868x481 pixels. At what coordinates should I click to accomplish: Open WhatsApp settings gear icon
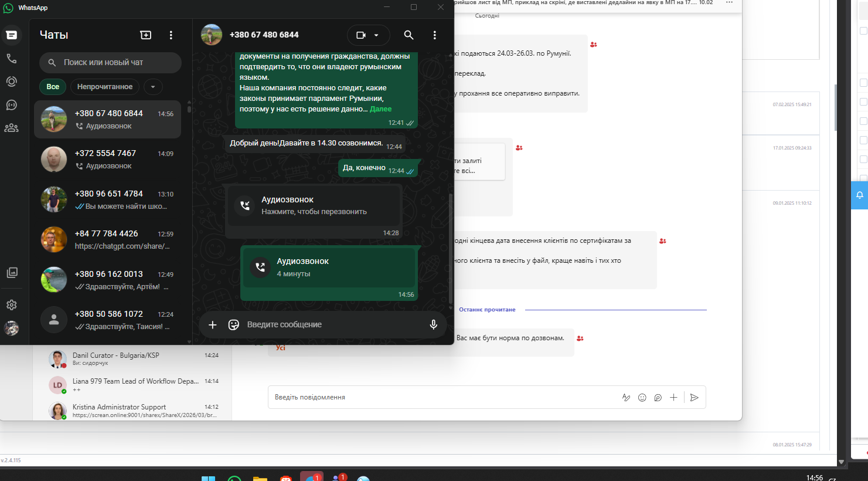(x=12, y=305)
